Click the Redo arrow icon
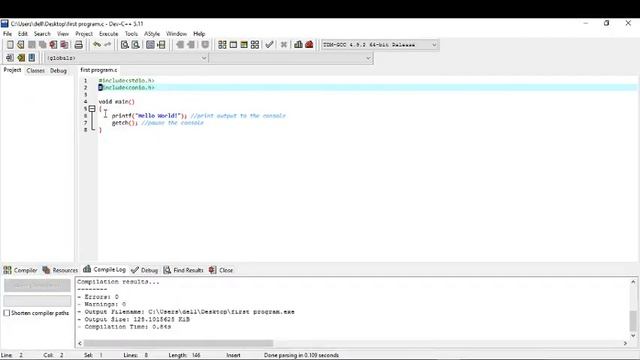This screenshot has width=640, height=360. click(107, 45)
